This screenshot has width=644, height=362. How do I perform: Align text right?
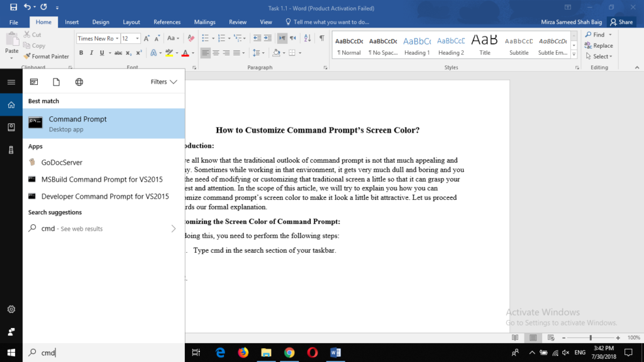pyautogui.click(x=226, y=53)
